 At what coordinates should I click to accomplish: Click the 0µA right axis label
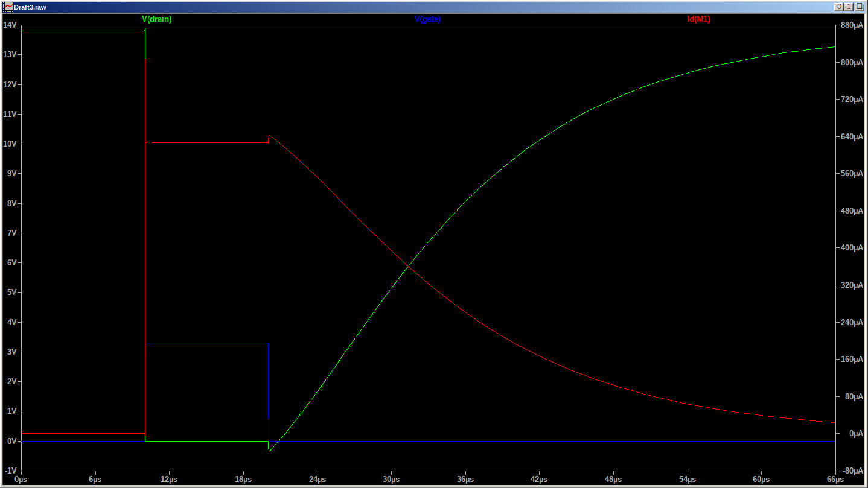(x=856, y=433)
